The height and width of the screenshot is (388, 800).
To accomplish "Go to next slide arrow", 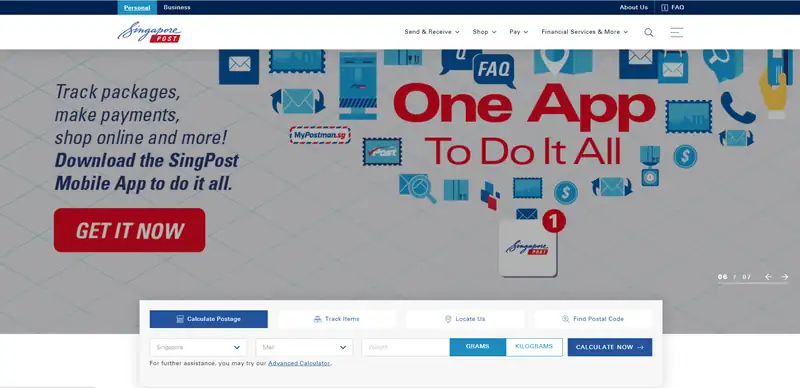I will (785, 277).
